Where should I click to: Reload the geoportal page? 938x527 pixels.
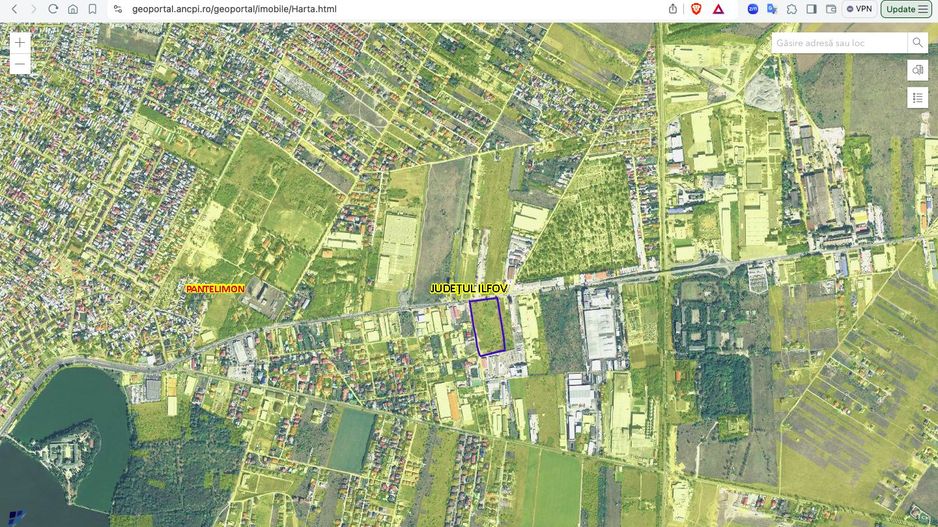pyautogui.click(x=53, y=9)
